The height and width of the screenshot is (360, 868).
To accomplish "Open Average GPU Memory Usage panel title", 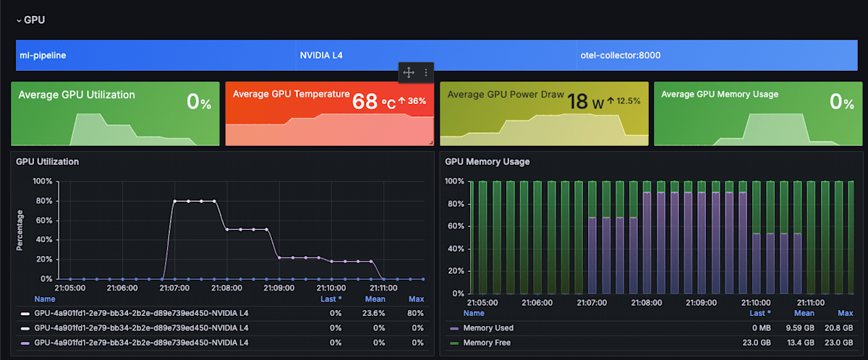I will (720, 94).
